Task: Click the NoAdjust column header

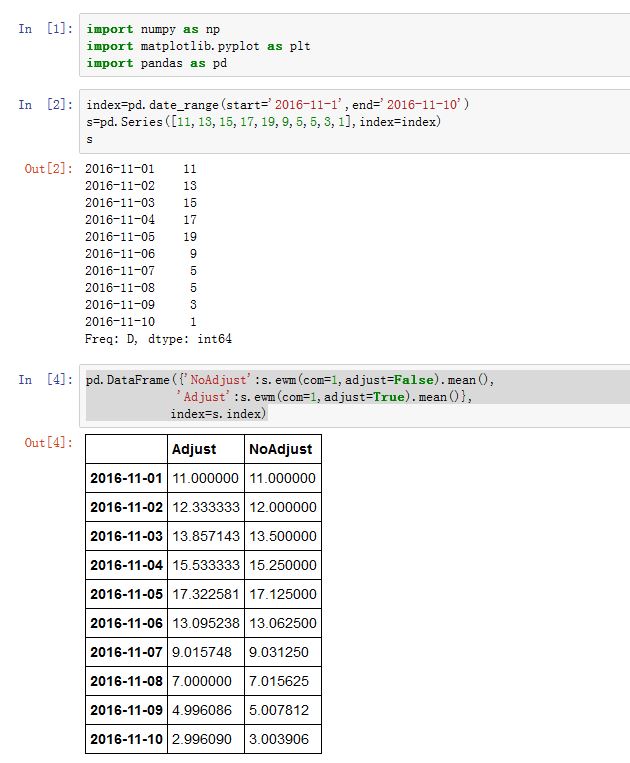Action: [x=281, y=449]
